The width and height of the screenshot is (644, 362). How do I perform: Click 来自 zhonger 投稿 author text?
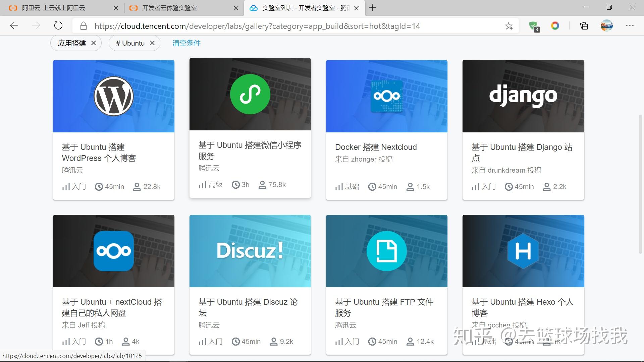pos(364,159)
